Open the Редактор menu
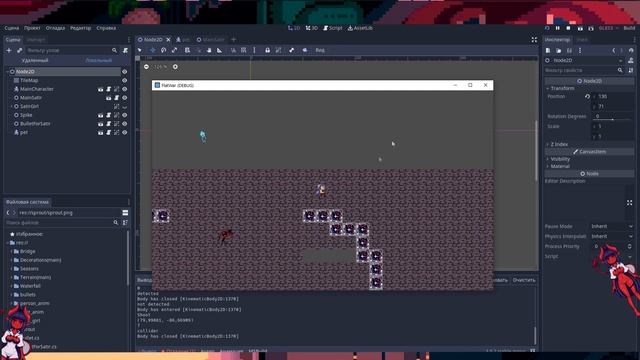Viewport: 640px width, 360px height. click(80, 28)
